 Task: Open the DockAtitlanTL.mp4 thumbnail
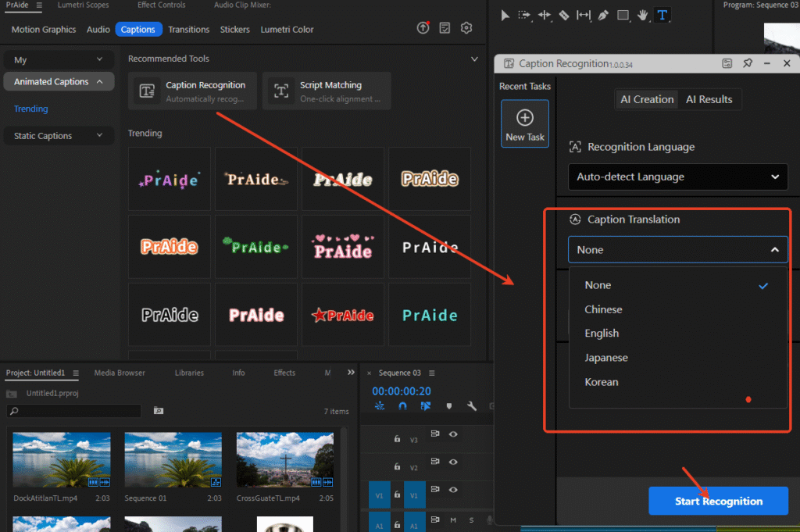point(61,459)
